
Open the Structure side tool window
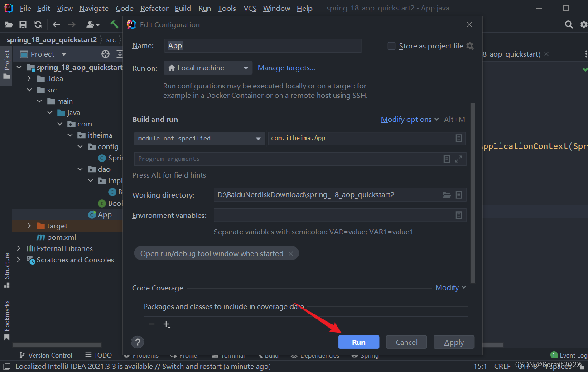tap(6, 271)
